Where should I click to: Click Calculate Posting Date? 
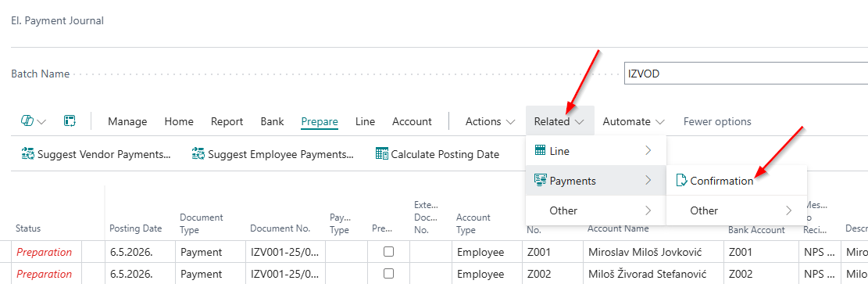(x=438, y=154)
